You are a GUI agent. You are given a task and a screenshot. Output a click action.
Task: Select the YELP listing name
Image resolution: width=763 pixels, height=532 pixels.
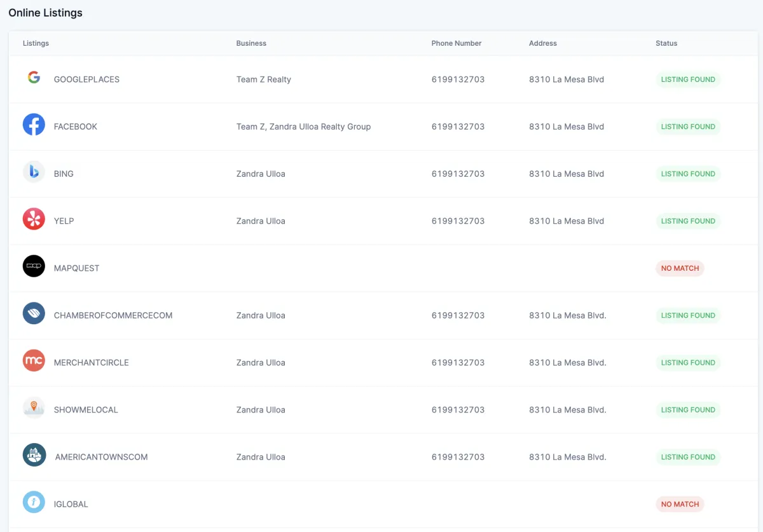click(64, 221)
